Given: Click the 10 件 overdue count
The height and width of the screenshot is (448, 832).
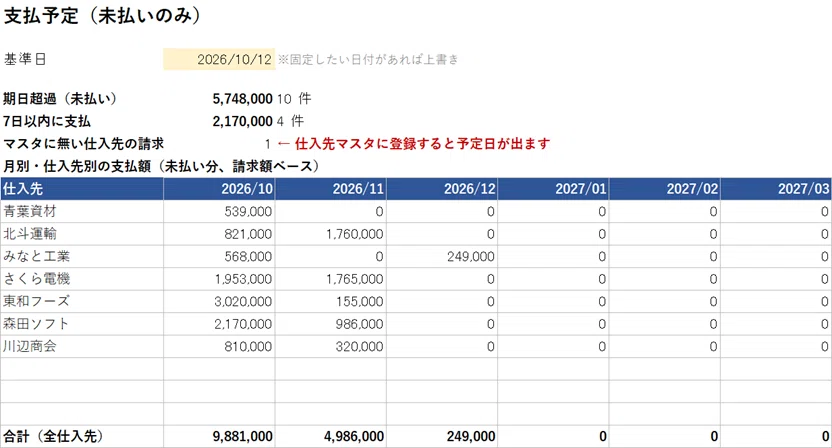Looking at the screenshot, I should [294, 99].
